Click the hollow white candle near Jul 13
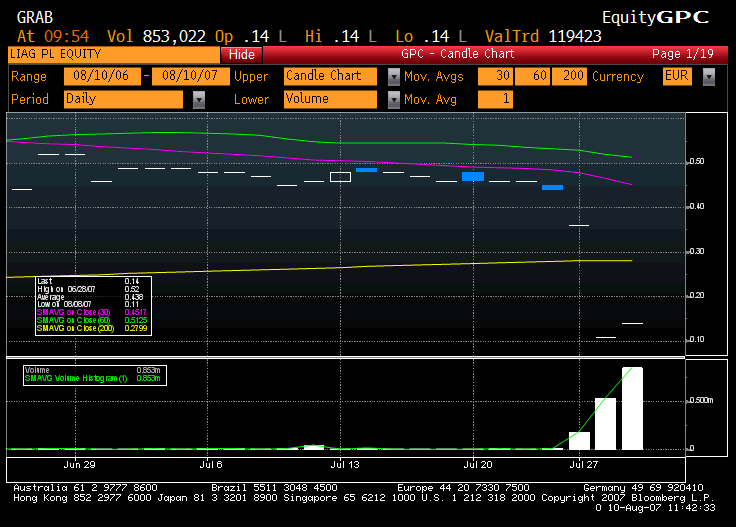Screen dimensions: 736x527 coord(340,177)
